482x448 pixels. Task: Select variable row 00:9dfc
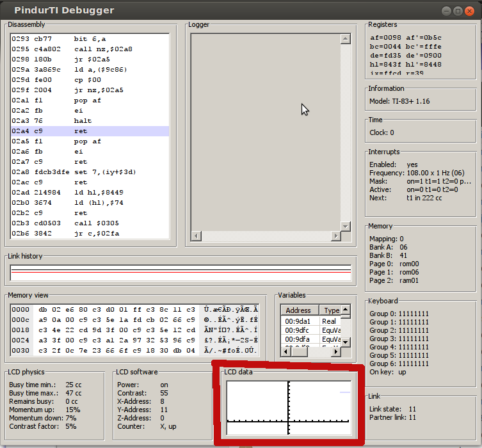coord(311,330)
